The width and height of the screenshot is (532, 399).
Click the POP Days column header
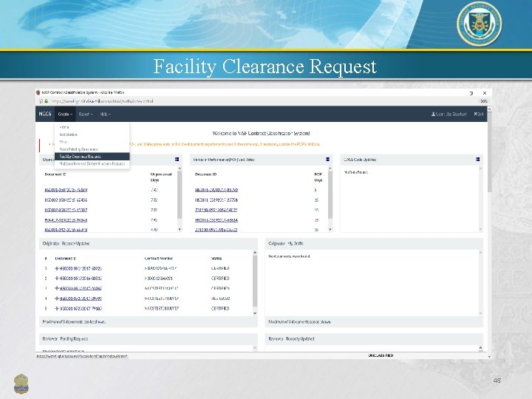click(x=318, y=177)
